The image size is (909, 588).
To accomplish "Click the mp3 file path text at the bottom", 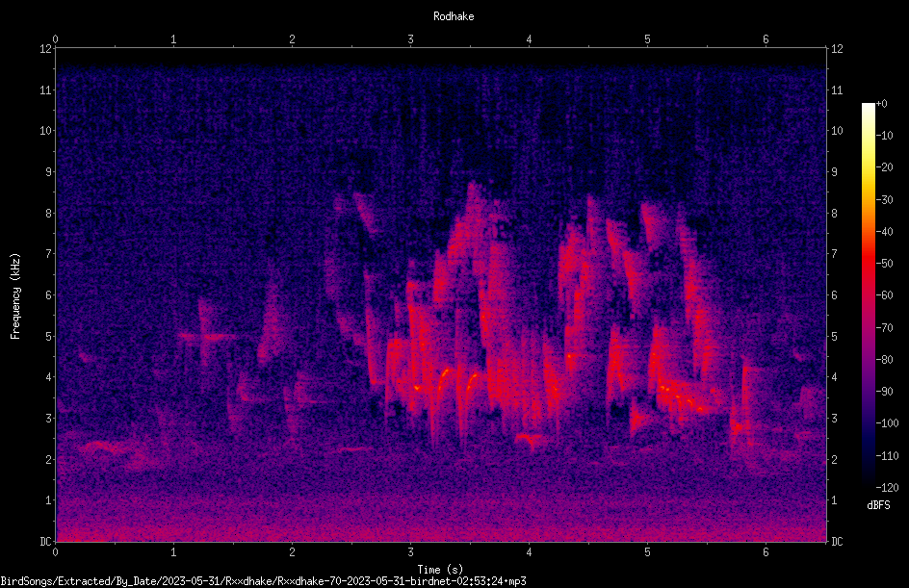I will pyautogui.click(x=263, y=581).
